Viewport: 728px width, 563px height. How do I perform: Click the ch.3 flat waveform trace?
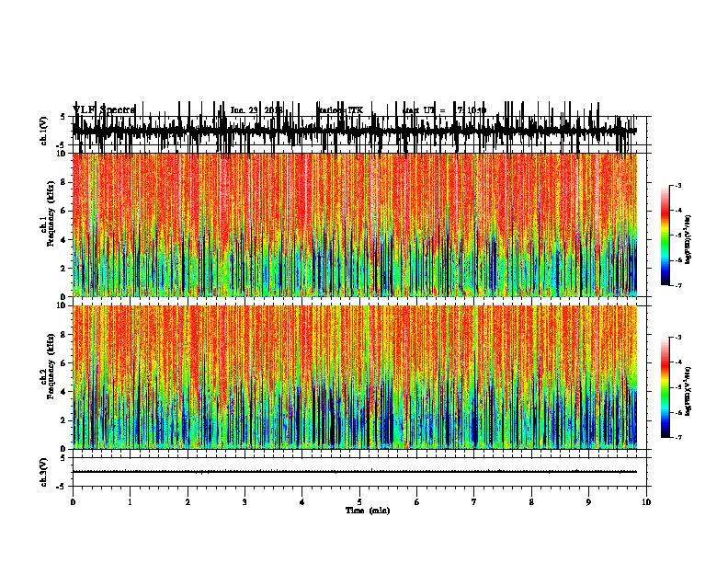pos(355,472)
